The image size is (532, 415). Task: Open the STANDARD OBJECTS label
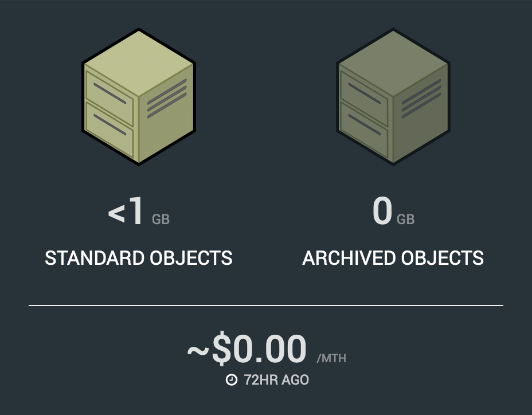click(139, 258)
